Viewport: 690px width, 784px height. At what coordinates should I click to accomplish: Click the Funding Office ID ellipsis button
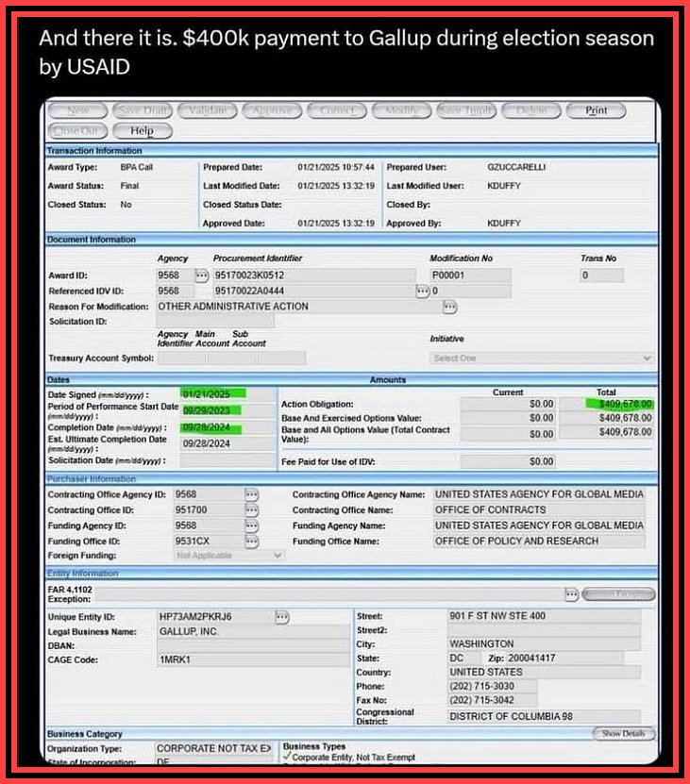pyautogui.click(x=251, y=542)
